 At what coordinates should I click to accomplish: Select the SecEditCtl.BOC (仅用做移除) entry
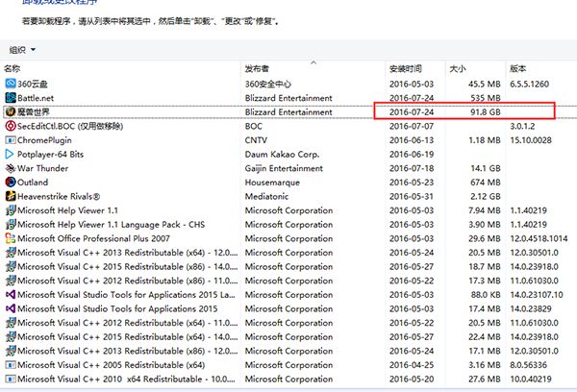(x=70, y=126)
